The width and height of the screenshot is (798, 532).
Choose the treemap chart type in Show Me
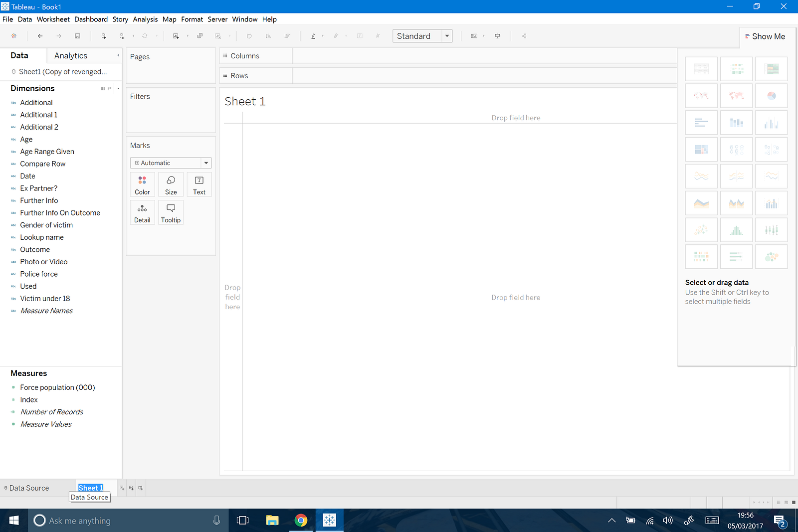701,150
